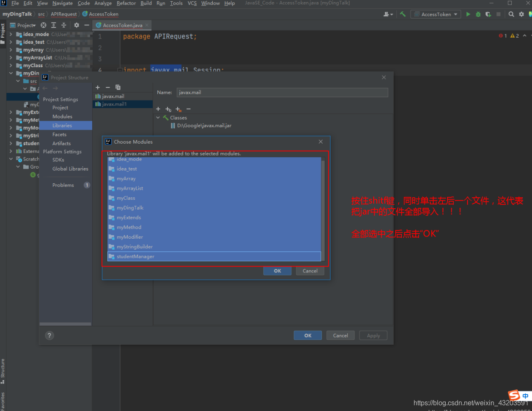Image resolution: width=532 pixels, height=411 pixels.
Task: Click the help question mark in Project Structure
Action: click(x=49, y=335)
